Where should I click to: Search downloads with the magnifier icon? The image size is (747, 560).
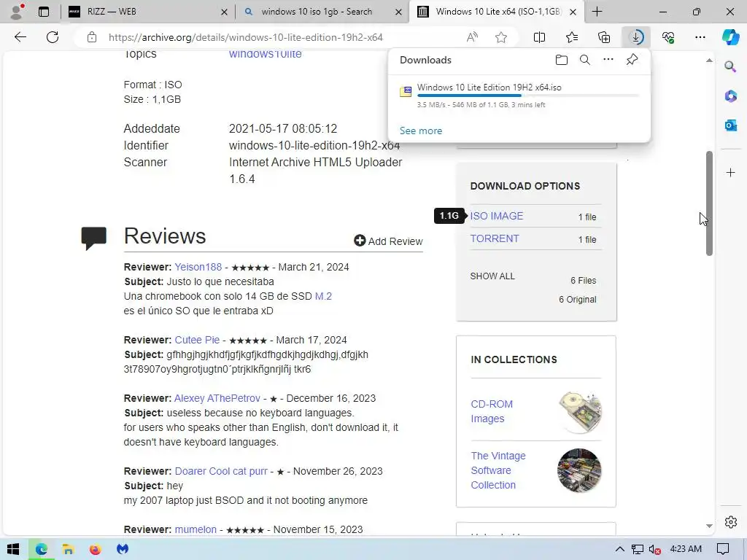585,60
